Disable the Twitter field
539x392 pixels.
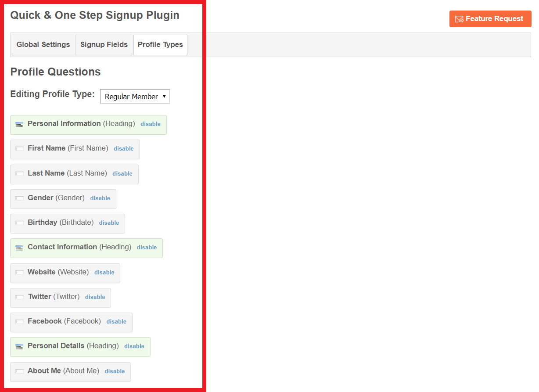[95, 297]
